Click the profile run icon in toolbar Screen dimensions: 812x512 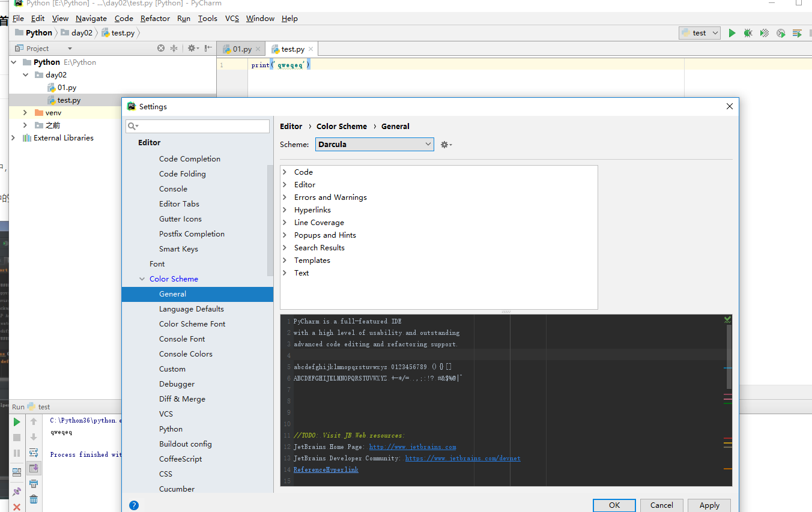[x=781, y=33]
